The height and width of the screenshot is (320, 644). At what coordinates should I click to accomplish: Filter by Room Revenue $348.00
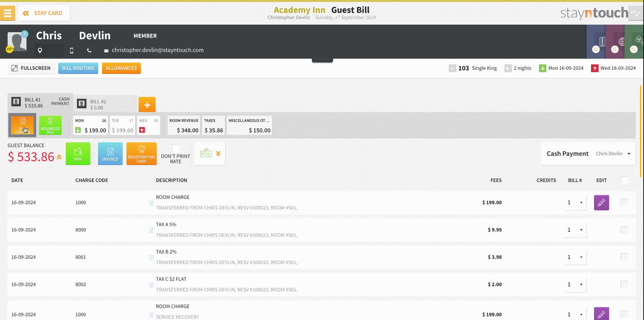click(x=184, y=125)
